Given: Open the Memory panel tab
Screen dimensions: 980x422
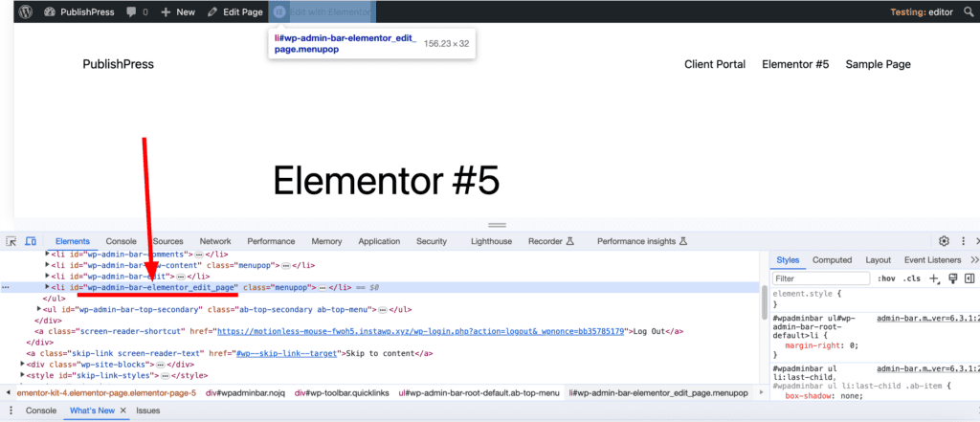Looking at the screenshot, I should pyautogui.click(x=326, y=241).
